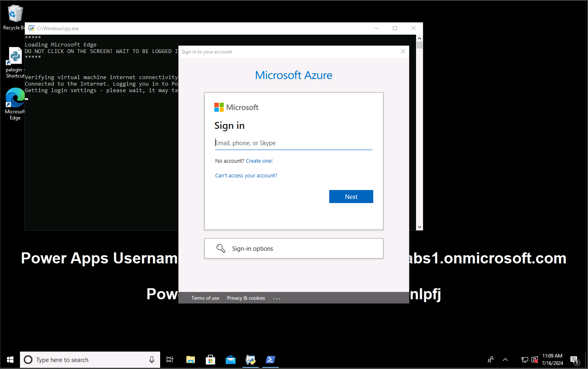Screen dimensions: 588x369
Task: Click the security alert tray icon
Action: point(535,360)
